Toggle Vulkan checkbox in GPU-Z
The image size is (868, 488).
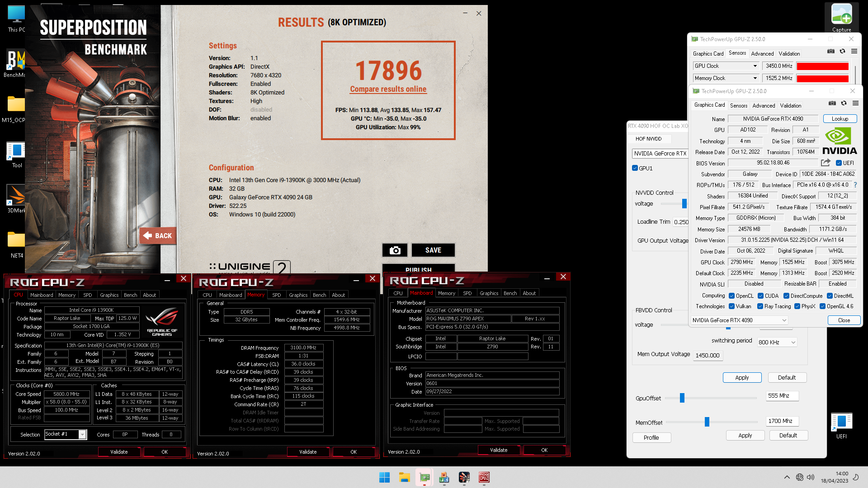coord(731,306)
